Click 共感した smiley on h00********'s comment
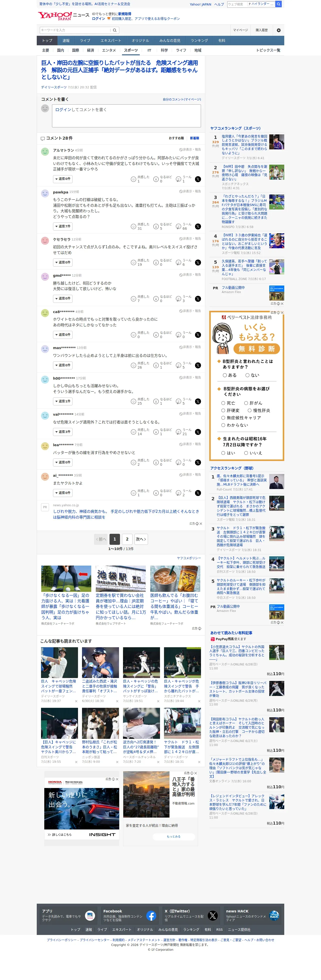 click(133, 401)
